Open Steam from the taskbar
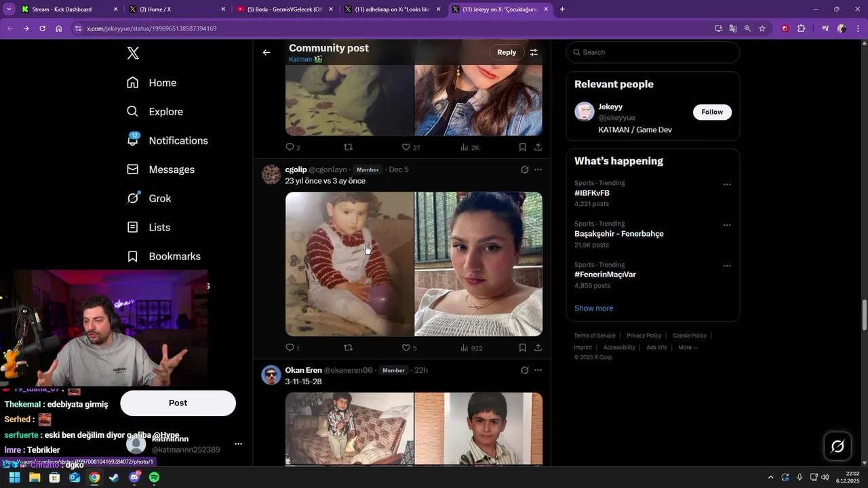The image size is (868, 488). [114, 477]
